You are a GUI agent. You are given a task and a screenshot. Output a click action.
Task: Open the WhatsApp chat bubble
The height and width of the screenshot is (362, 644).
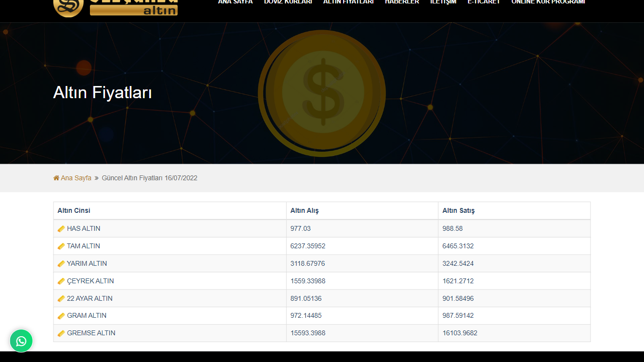pyautogui.click(x=21, y=341)
